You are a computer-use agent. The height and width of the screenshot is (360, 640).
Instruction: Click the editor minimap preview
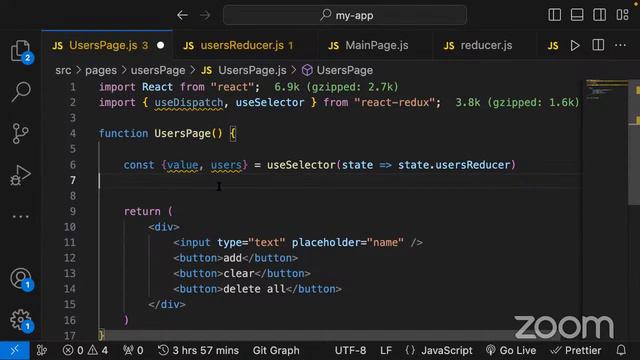point(607,91)
